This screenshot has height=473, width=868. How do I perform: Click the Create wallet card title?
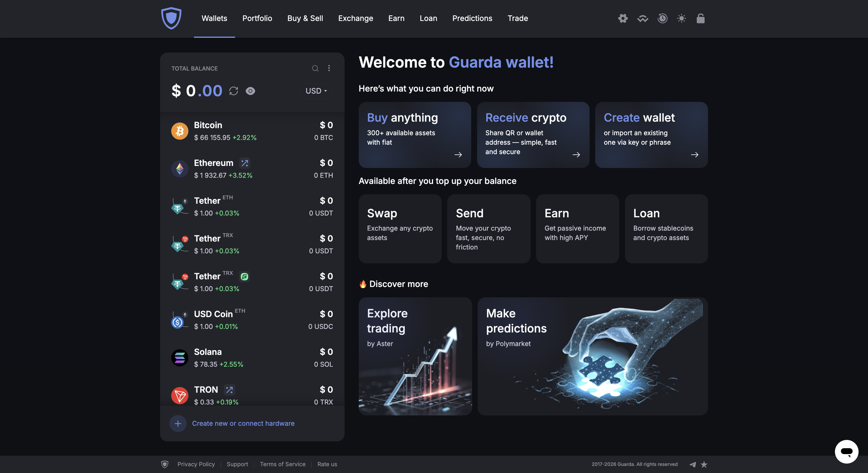[x=639, y=118]
